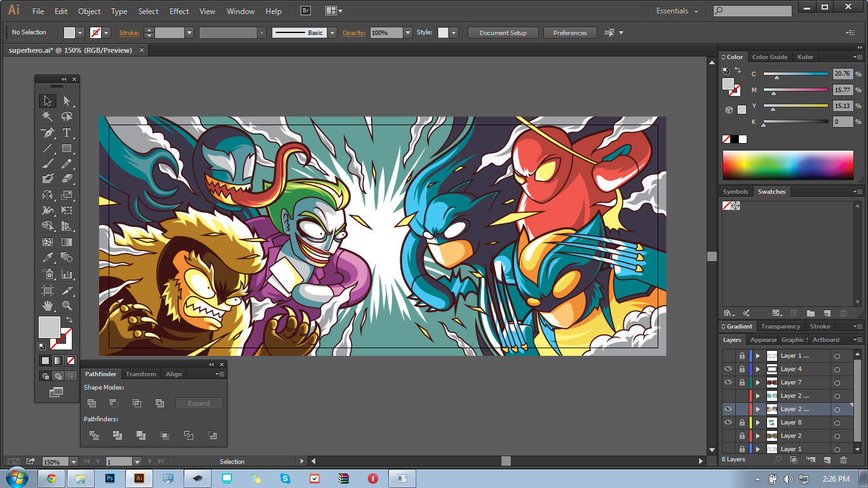This screenshot has width=868, height=488.
Task: Expand Layer 7 disclosure triangle
Action: click(x=757, y=383)
